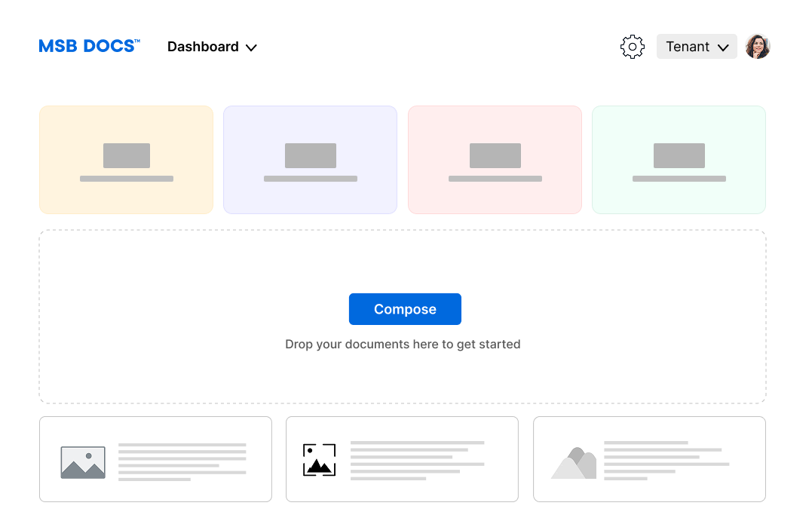Click "Drop your documents here to get started"
This screenshot has width=812, height=518.
tap(403, 345)
